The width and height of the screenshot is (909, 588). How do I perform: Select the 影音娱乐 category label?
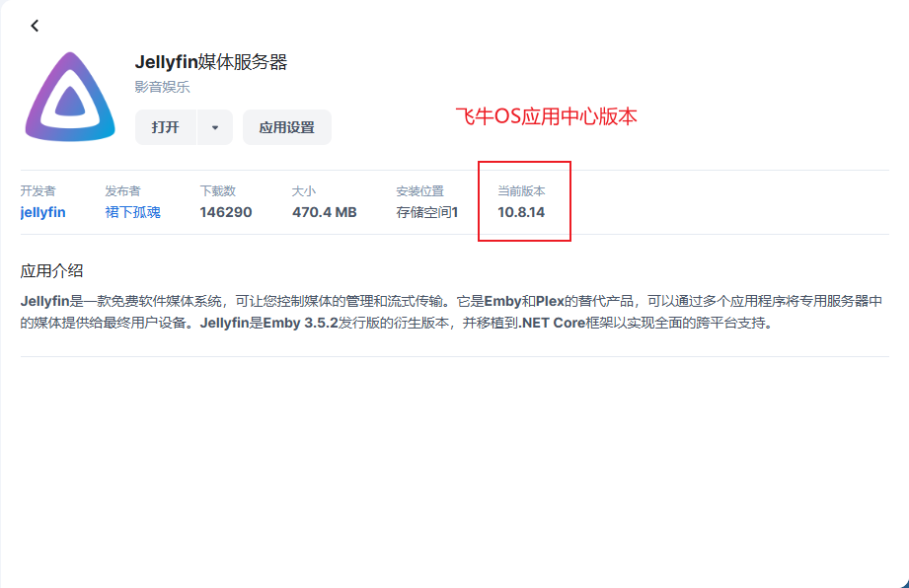162,87
